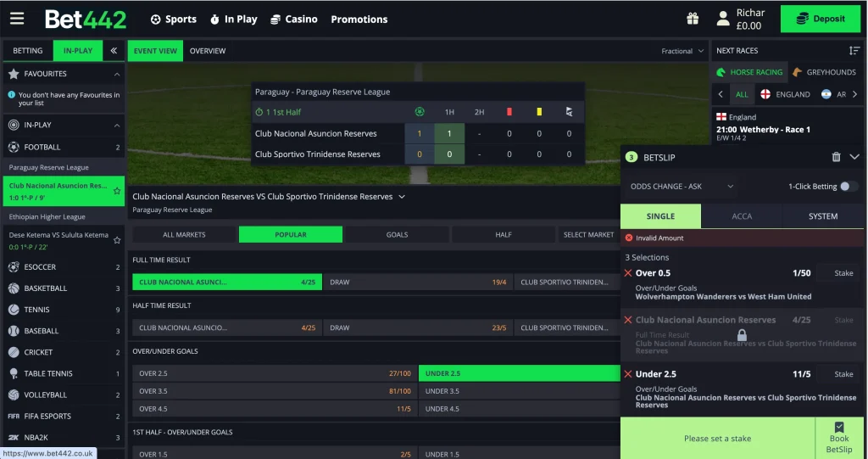Expand the match selector chevron

pos(402,197)
